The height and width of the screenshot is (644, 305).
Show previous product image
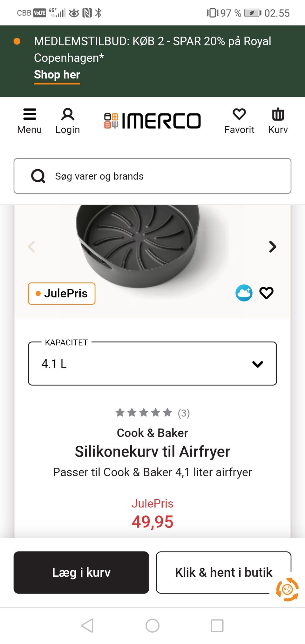tap(31, 247)
